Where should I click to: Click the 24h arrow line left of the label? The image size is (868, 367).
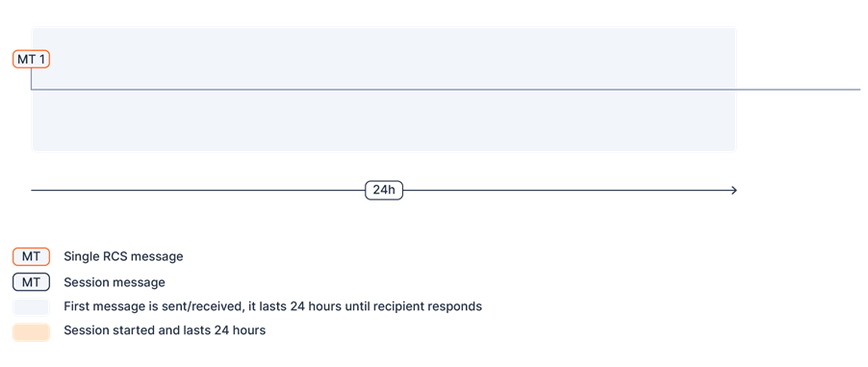pos(198,190)
